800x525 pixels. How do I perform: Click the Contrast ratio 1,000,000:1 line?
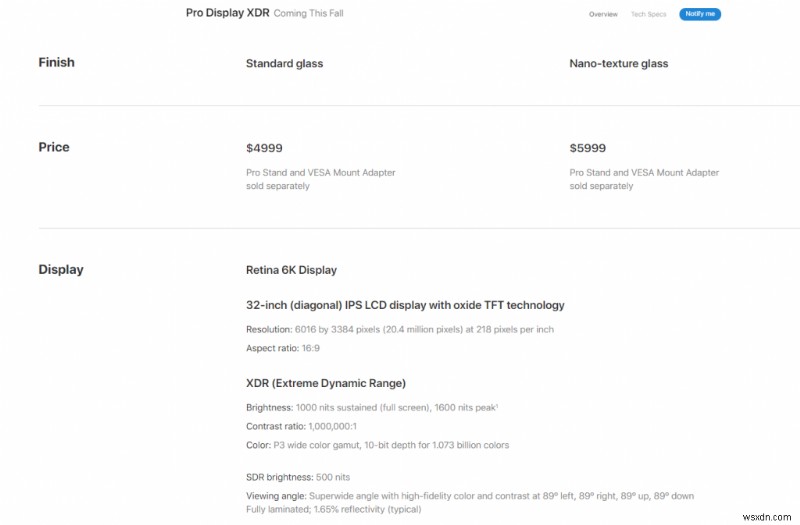click(302, 426)
